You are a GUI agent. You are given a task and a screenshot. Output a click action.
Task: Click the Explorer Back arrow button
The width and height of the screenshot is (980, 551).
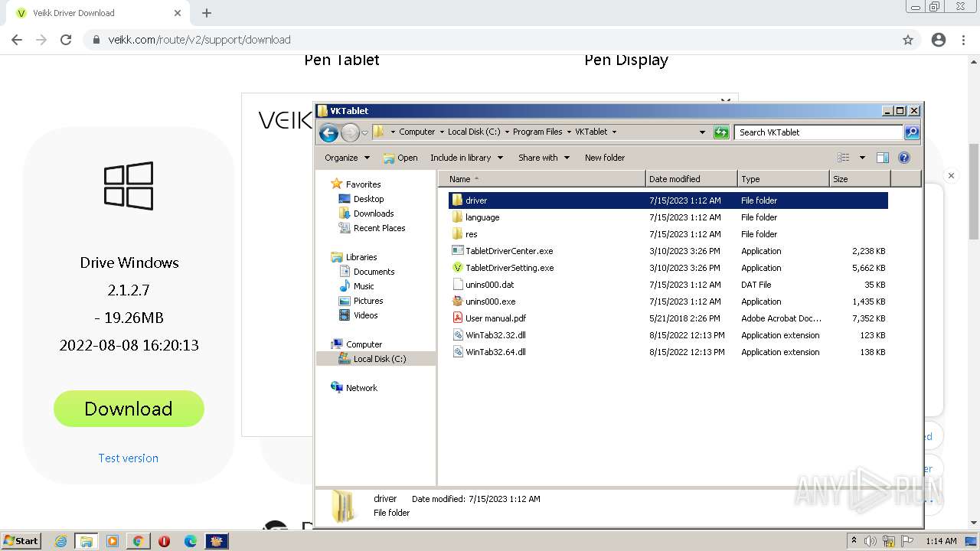[x=328, y=132]
